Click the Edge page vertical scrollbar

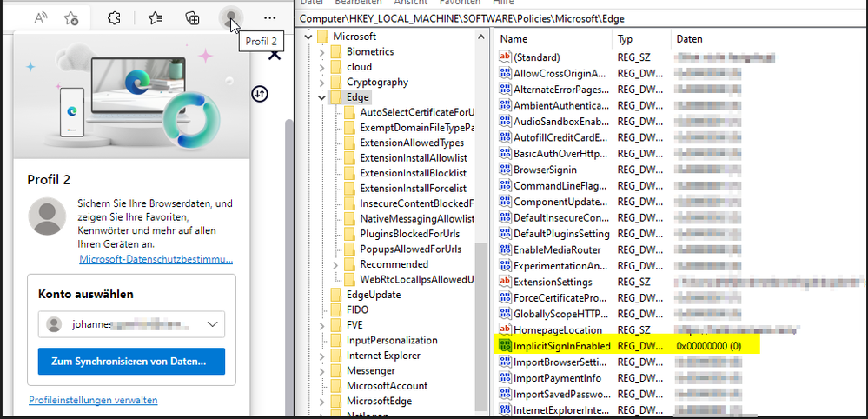tap(288, 266)
